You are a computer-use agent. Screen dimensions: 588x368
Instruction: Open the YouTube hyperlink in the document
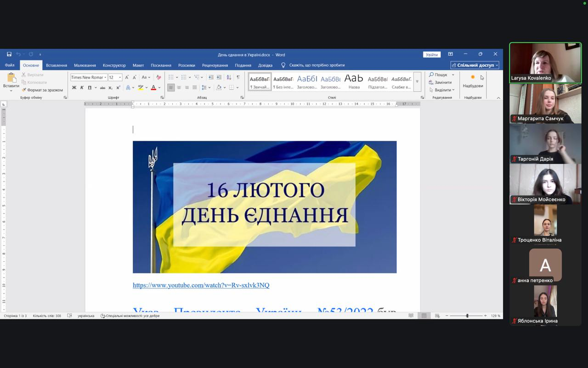pyautogui.click(x=201, y=285)
